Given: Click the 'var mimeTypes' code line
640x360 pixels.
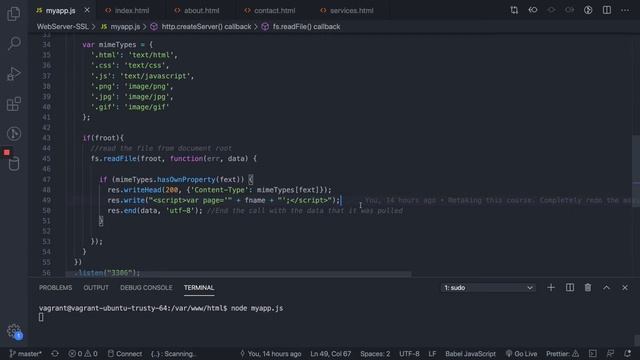Looking at the screenshot, I should click(x=118, y=44).
